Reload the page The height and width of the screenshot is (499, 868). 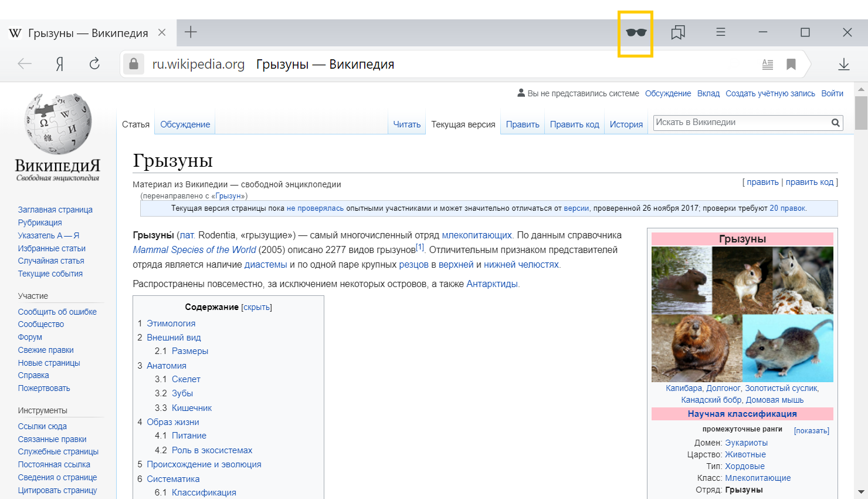[94, 63]
